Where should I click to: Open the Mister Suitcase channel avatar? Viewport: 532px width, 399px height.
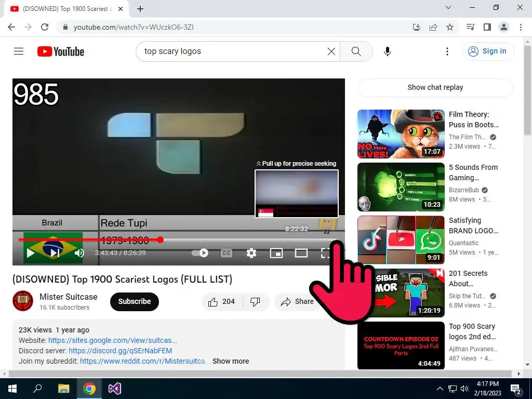pos(23,301)
